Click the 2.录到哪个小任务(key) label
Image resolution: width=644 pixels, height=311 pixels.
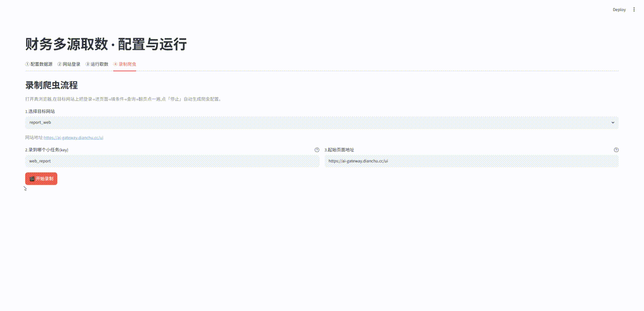(47, 150)
